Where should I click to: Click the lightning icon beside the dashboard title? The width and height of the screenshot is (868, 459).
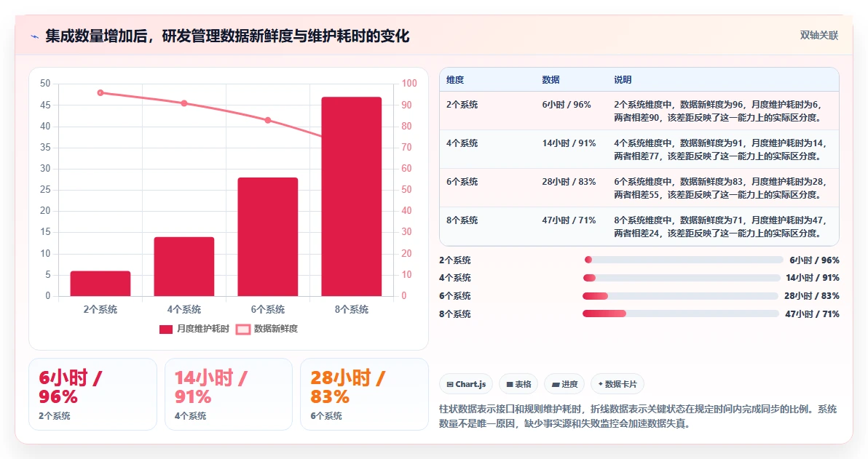click(x=35, y=36)
